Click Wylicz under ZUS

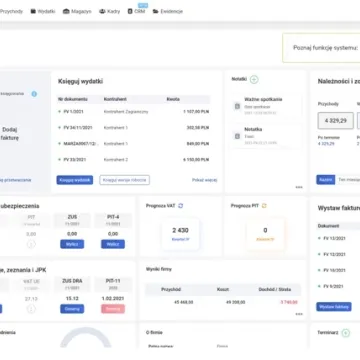(72, 244)
